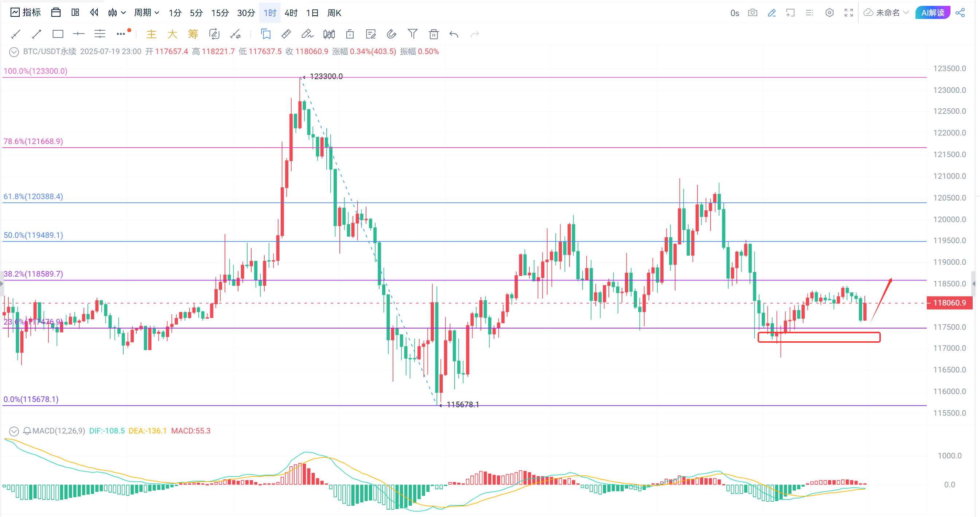
Task: Select the rectangle drawing tool
Action: point(58,34)
